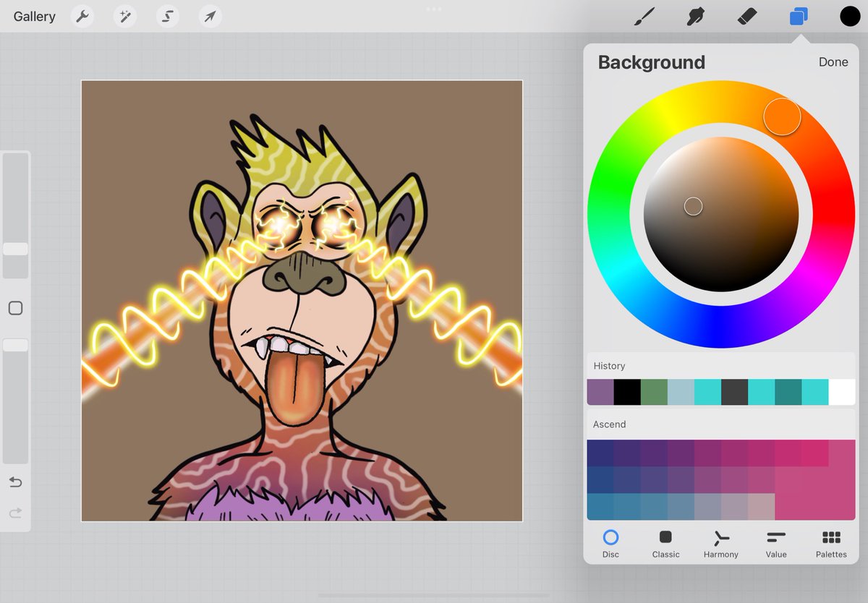Click the brush opacity slider handle
Screen dimensions: 868x603
tap(15, 346)
